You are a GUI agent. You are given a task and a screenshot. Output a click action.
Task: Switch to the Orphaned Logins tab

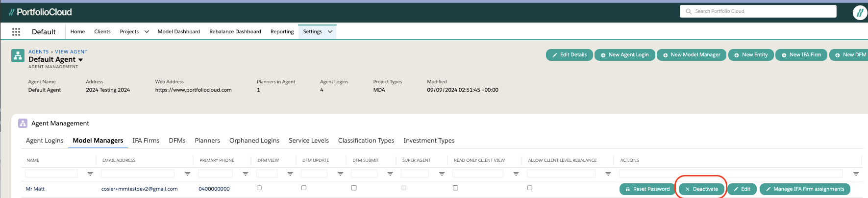(254, 141)
